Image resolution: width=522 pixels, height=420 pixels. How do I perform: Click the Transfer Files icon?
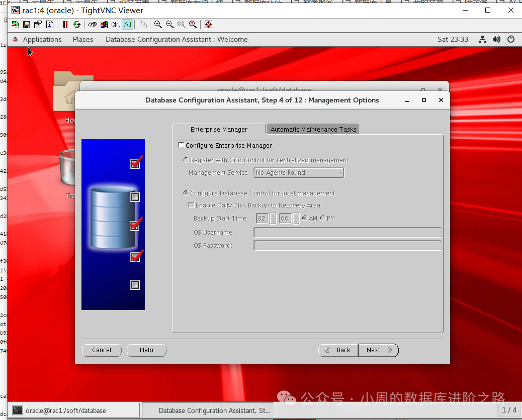click(143, 24)
